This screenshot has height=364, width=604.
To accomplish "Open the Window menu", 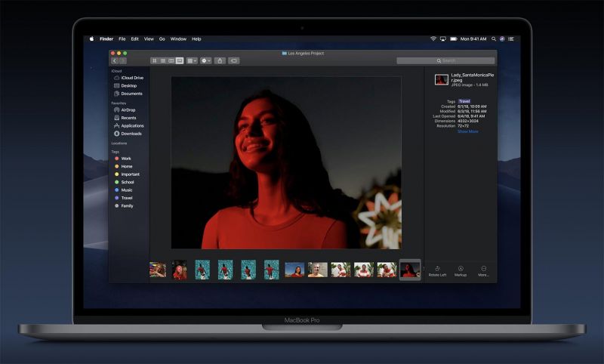I will click(178, 39).
